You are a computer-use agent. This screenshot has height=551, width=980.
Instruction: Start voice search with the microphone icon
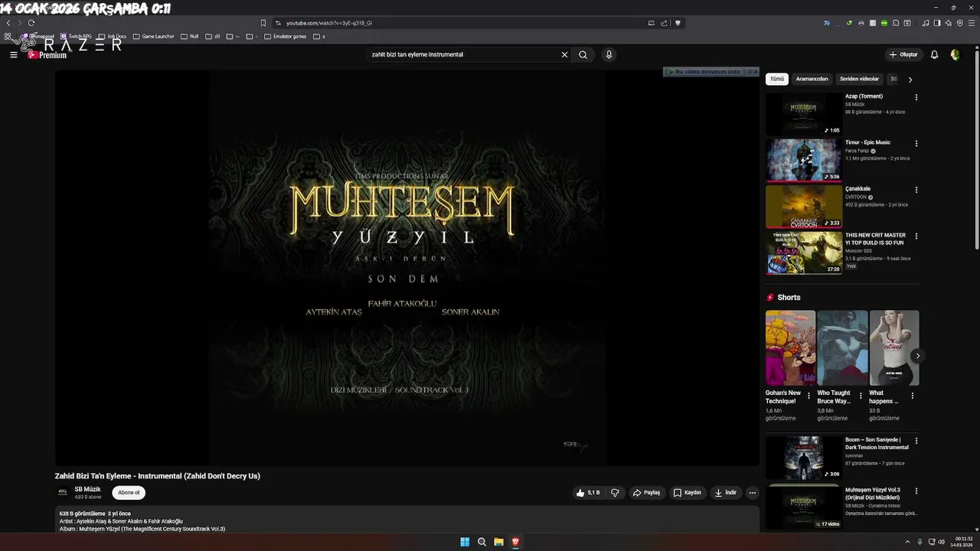pyautogui.click(x=609, y=55)
